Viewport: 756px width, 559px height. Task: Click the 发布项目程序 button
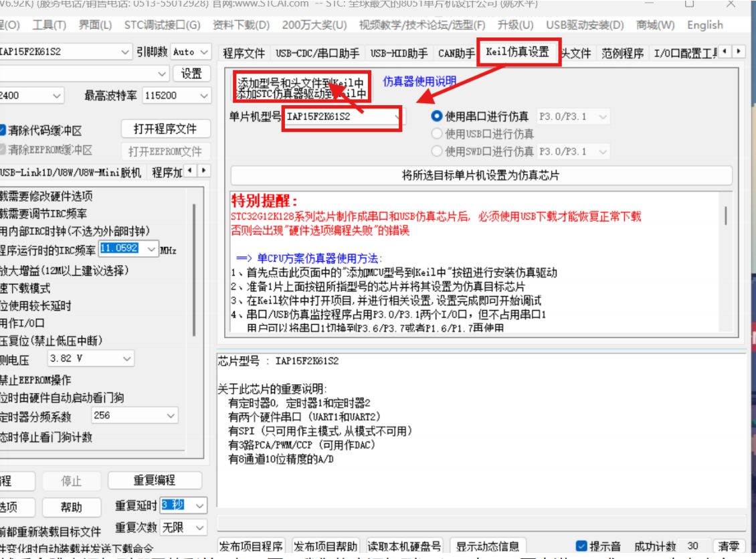click(x=251, y=546)
